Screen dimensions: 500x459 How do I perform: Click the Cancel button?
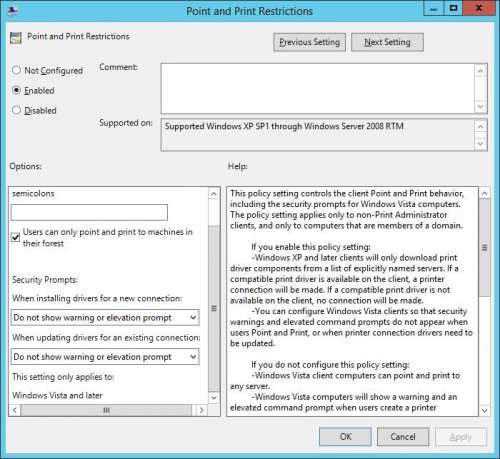[x=403, y=437]
